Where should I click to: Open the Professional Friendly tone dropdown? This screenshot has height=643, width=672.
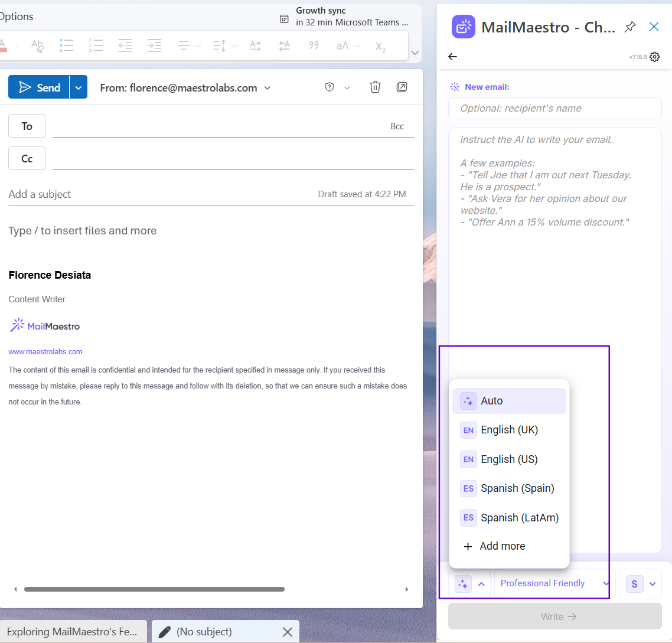point(554,583)
